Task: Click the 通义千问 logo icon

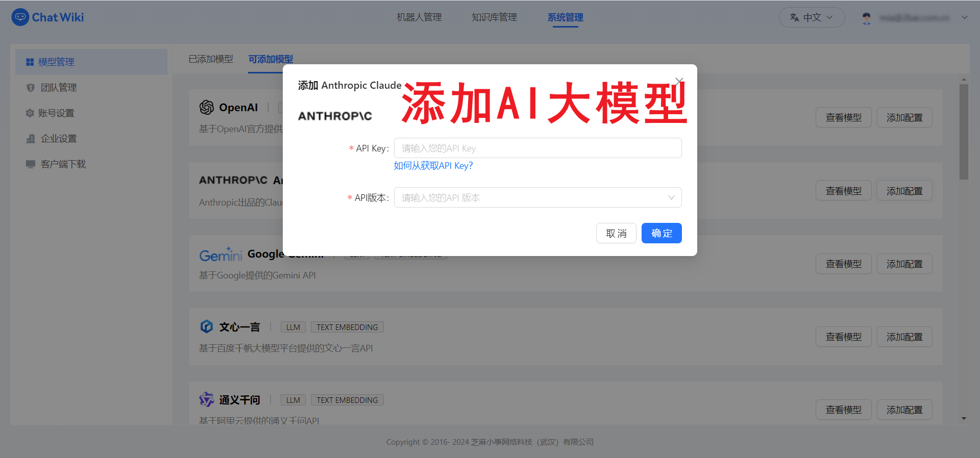Action: (206, 399)
